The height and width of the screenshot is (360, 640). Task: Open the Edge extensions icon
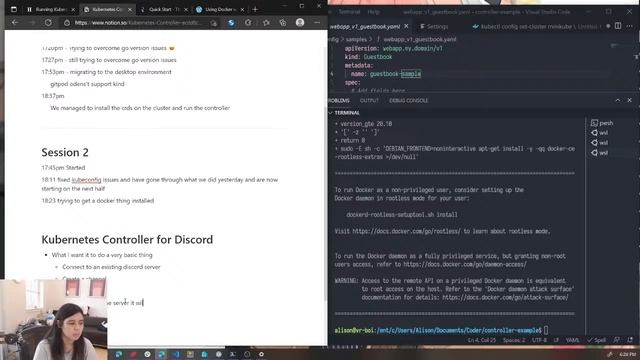(x=248, y=23)
